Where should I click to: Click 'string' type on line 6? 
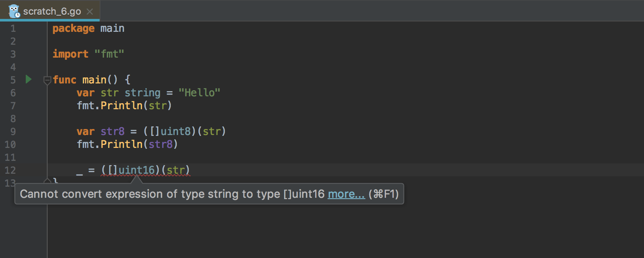coord(143,93)
